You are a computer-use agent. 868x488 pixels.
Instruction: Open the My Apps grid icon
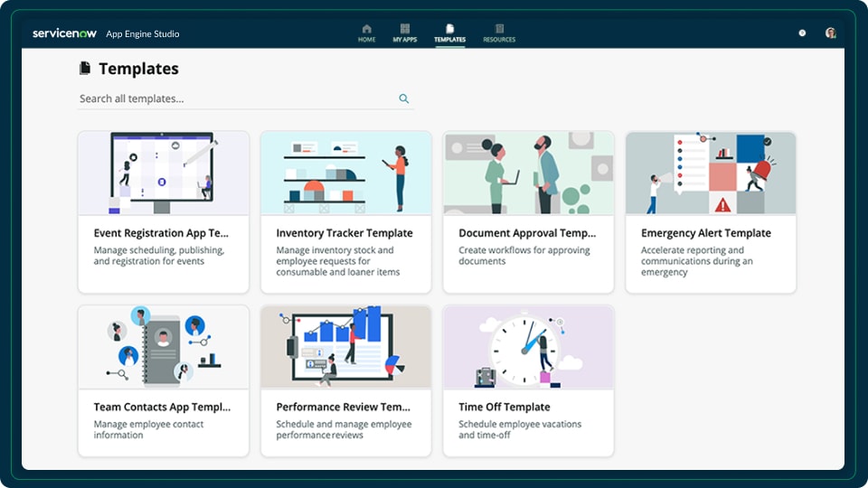[x=405, y=29]
